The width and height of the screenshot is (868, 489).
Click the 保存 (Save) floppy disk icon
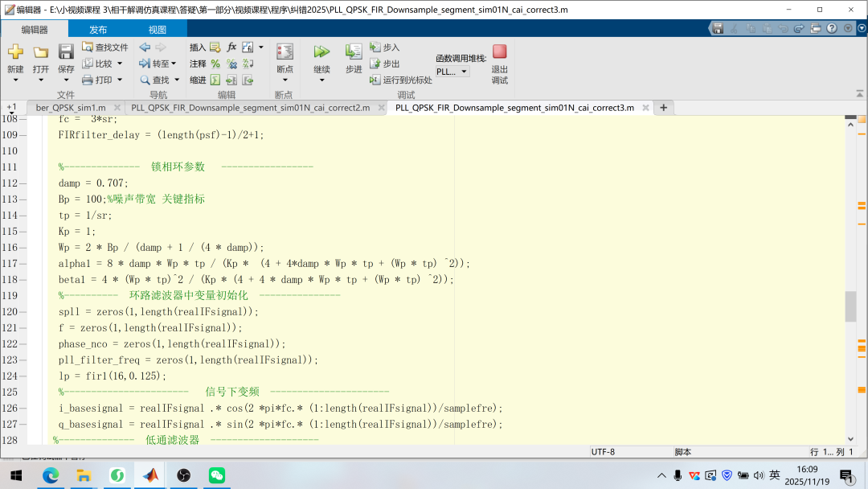66,52
